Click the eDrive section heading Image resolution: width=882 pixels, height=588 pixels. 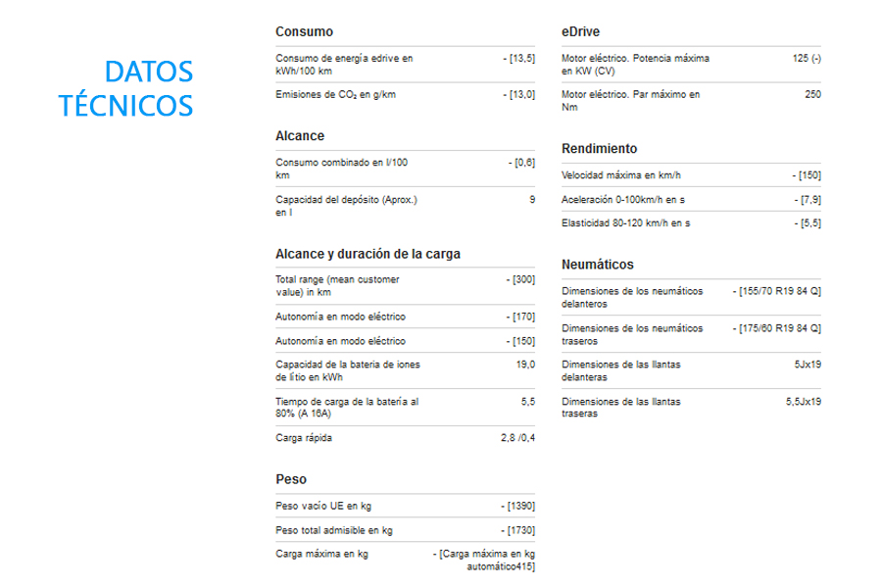click(x=580, y=31)
